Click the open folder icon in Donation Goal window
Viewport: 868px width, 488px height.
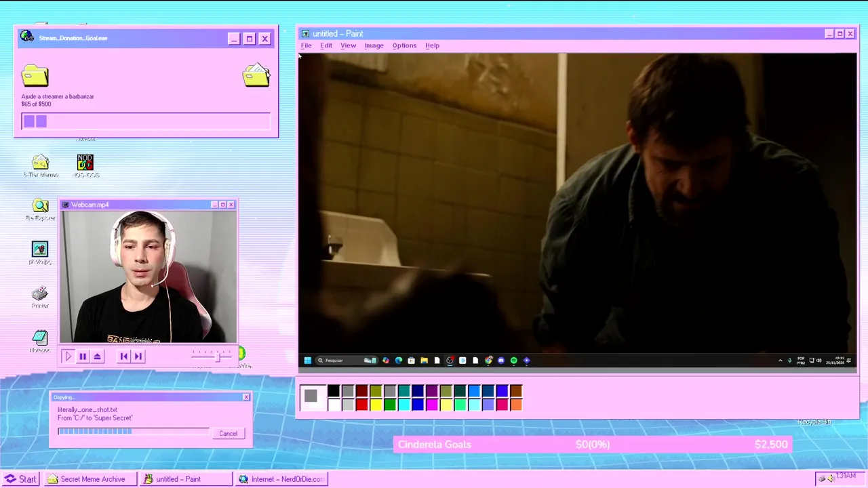click(x=256, y=75)
